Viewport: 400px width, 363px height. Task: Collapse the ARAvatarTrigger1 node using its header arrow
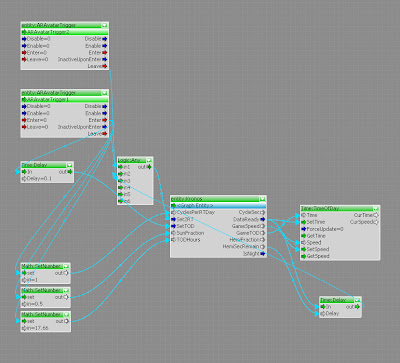[105, 93]
